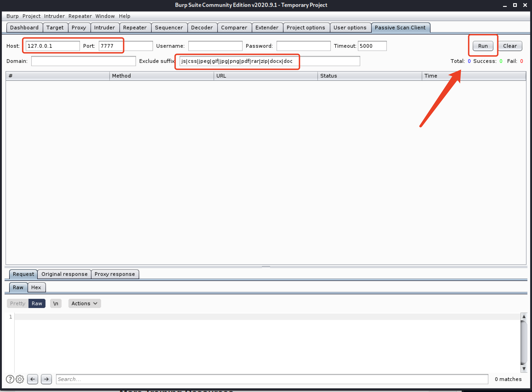Go to next search match arrow
The image size is (532, 392).
46,379
